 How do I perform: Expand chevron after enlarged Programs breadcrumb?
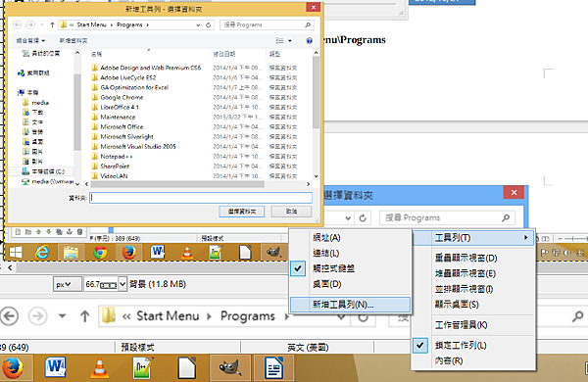pos(287,316)
